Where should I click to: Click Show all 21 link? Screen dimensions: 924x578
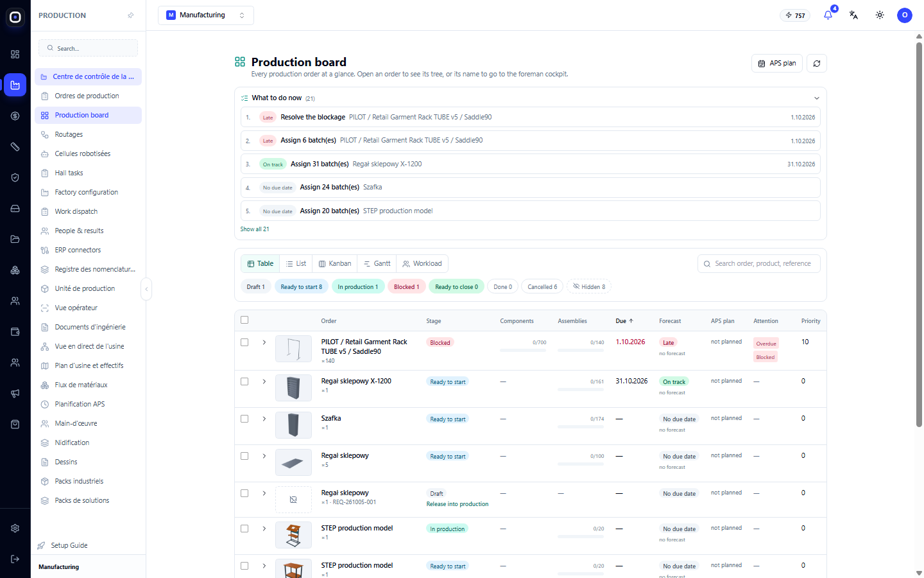coord(255,229)
